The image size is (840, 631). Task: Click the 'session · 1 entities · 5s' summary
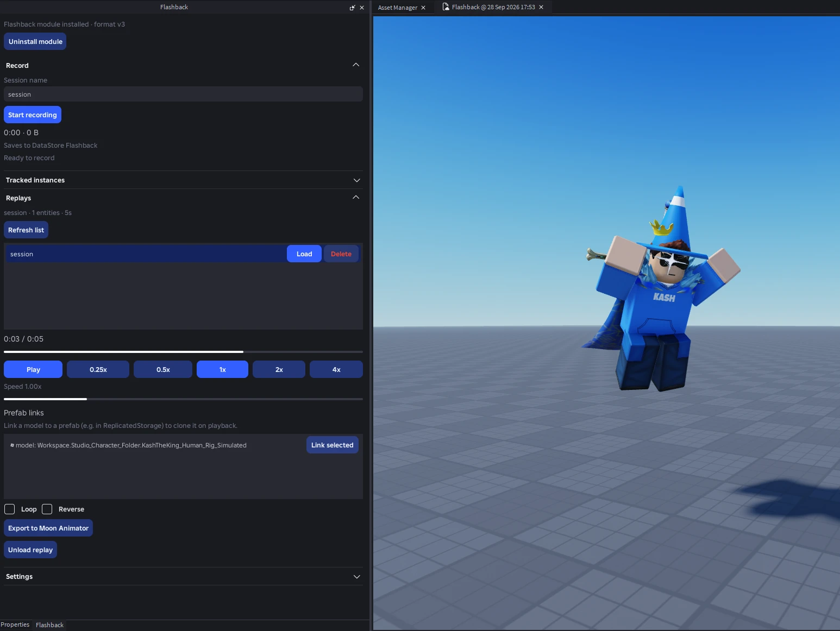click(38, 213)
